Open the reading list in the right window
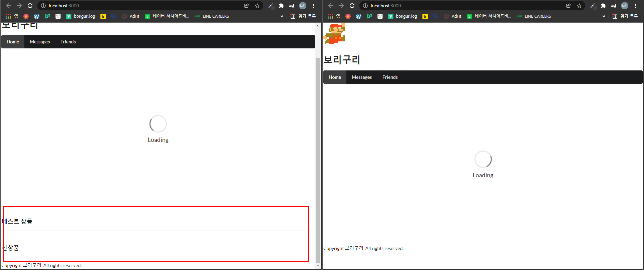 coord(625,16)
